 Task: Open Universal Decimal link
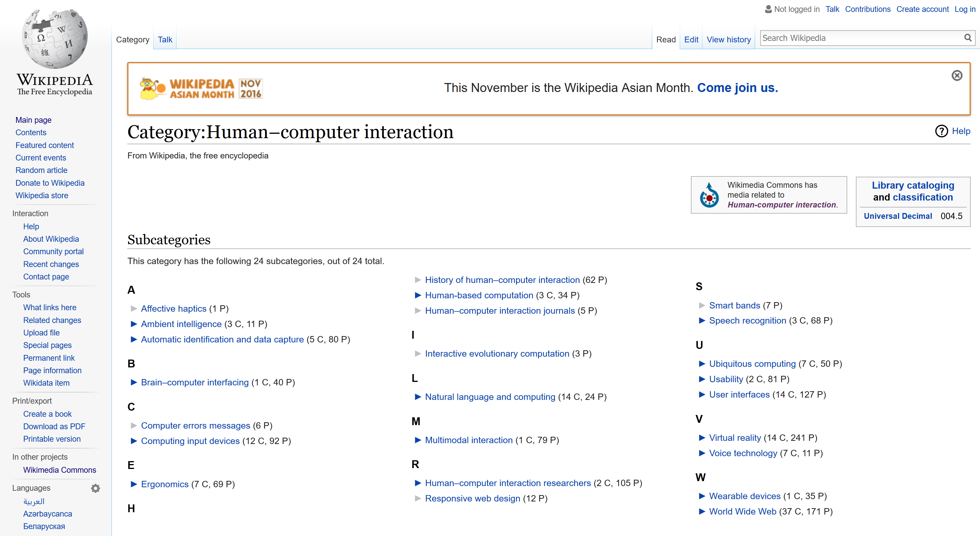tap(898, 216)
